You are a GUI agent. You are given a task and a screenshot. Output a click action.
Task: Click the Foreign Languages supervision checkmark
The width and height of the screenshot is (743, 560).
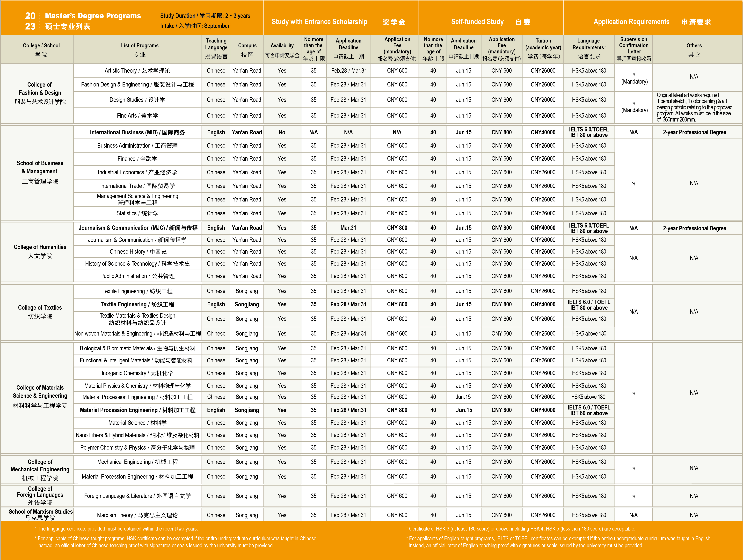click(x=634, y=495)
